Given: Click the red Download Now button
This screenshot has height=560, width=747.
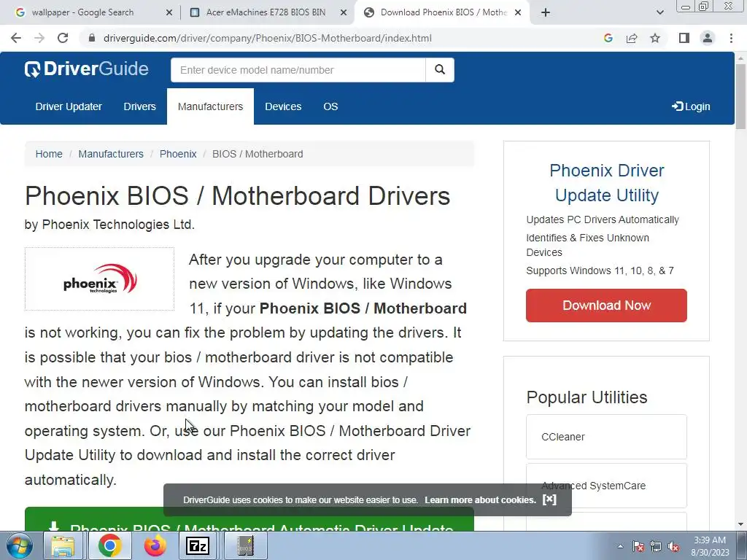Looking at the screenshot, I should (x=606, y=306).
